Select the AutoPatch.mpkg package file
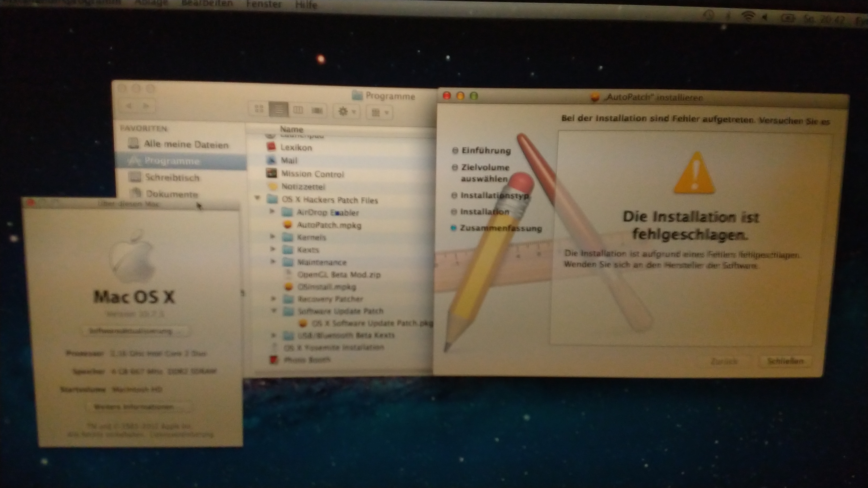This screenshot has height=488, width=868. click(328, 225)
